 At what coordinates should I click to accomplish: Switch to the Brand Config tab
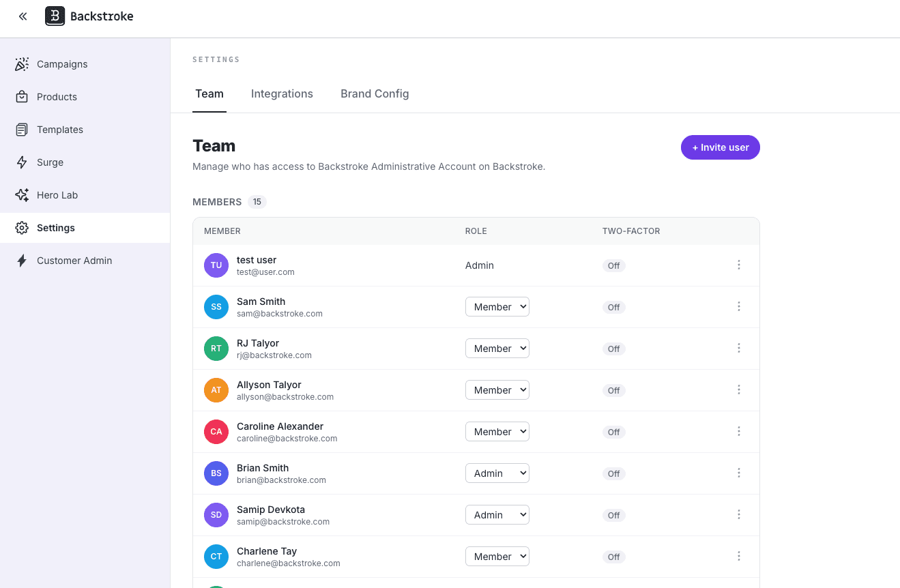pos(375,94)
